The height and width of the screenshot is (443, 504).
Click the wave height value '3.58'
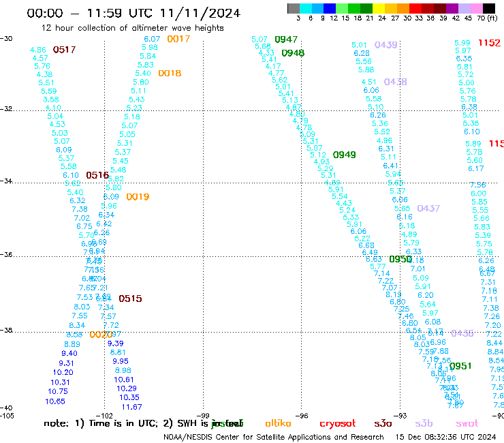(x=51, y=100)
